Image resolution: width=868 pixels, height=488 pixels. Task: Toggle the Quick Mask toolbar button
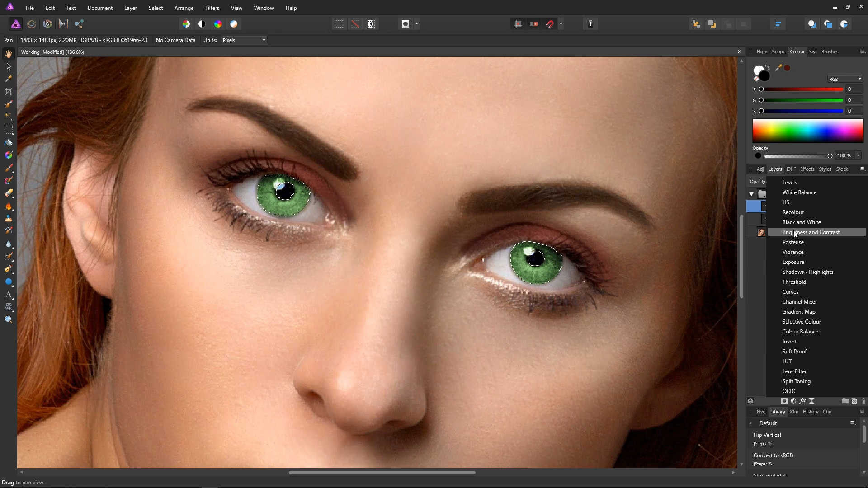coord(406,24)
